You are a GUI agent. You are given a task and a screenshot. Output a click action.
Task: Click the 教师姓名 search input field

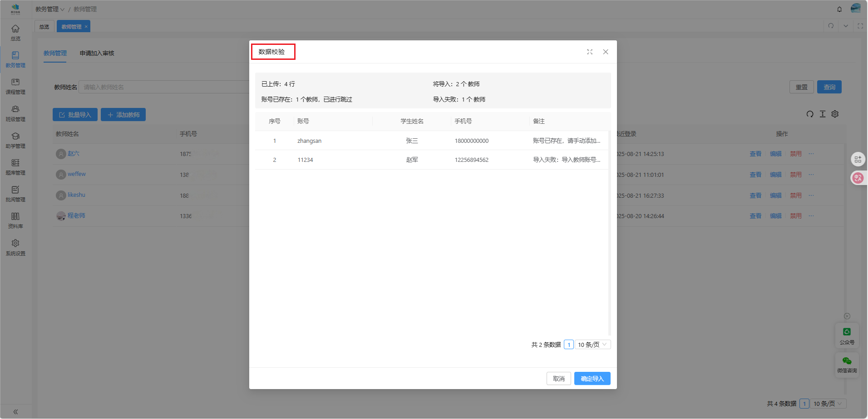[x=163, y=87]
